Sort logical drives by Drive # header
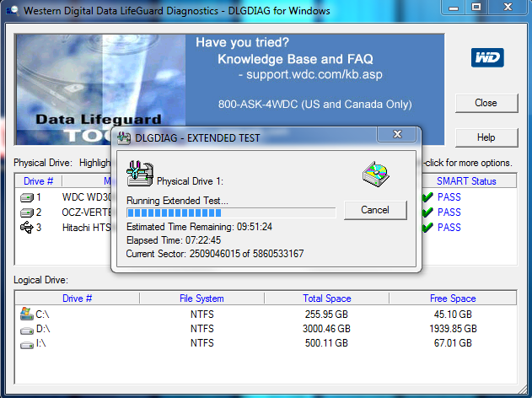 click(78, 298)
